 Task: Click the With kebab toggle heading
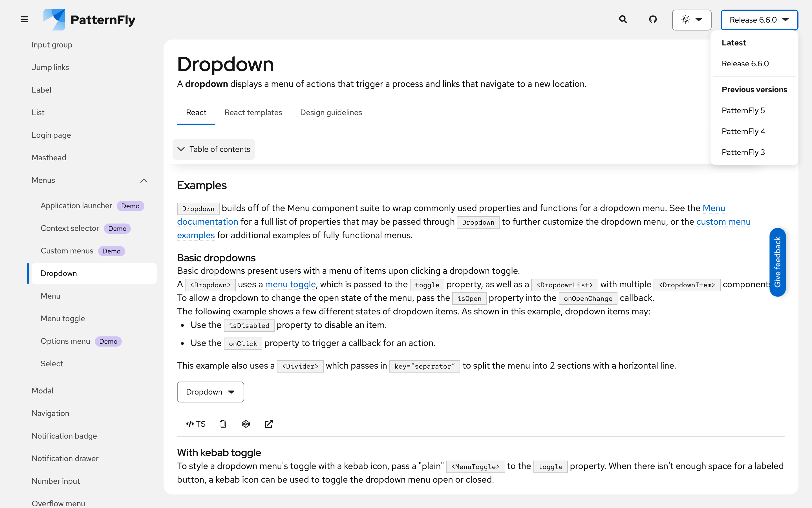(219, 453)
